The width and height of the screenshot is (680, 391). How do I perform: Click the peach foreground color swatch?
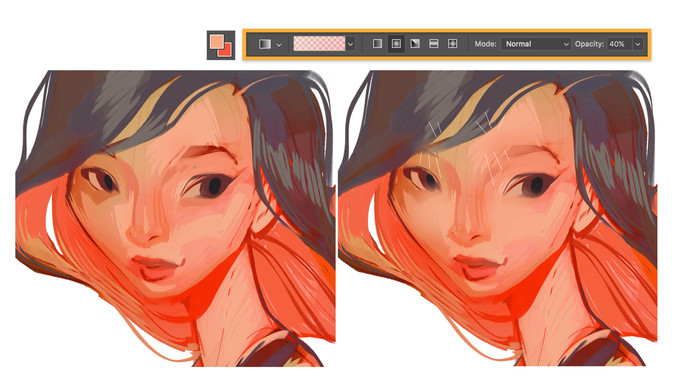pyautogui.click(x=216, y=42)
